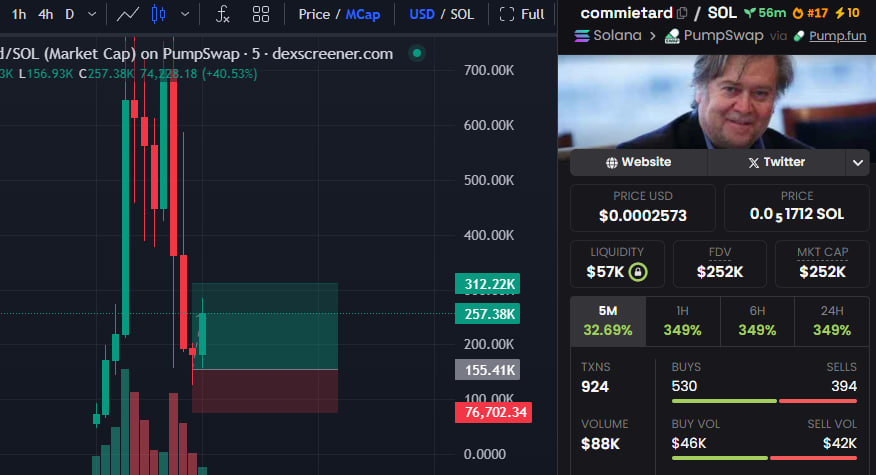This screenshot has width=876, height=475.
Task: Click the SELLS 394 value
Action: (844, 386)
